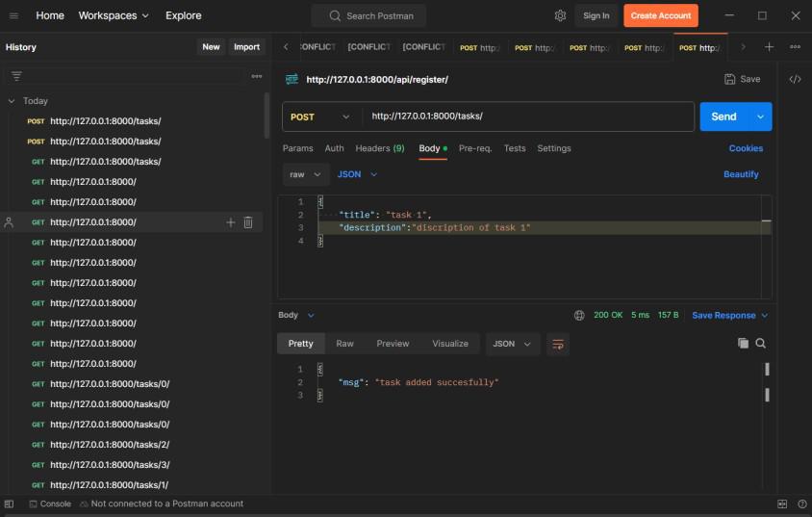Switch to the Headers (9) tab
Image resolution: width=812 pixels, height=517 pixels.
pos(379,148)
